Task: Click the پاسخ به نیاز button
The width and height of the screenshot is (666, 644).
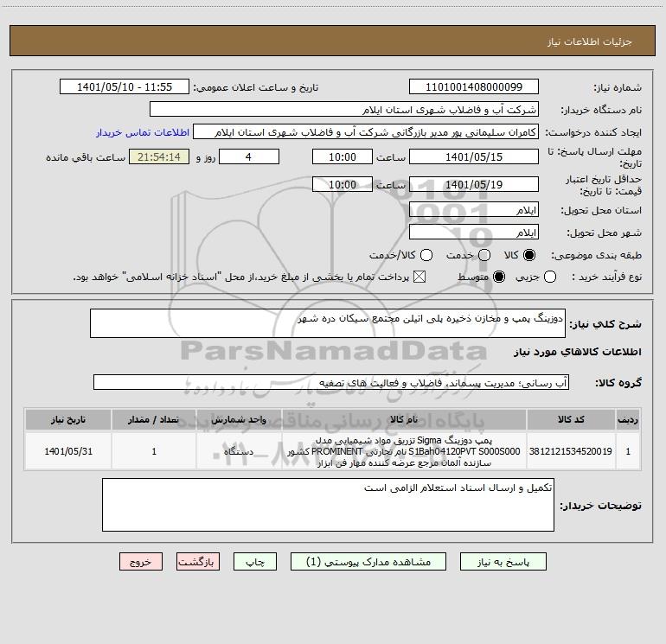Action: (x=503, y=562)
